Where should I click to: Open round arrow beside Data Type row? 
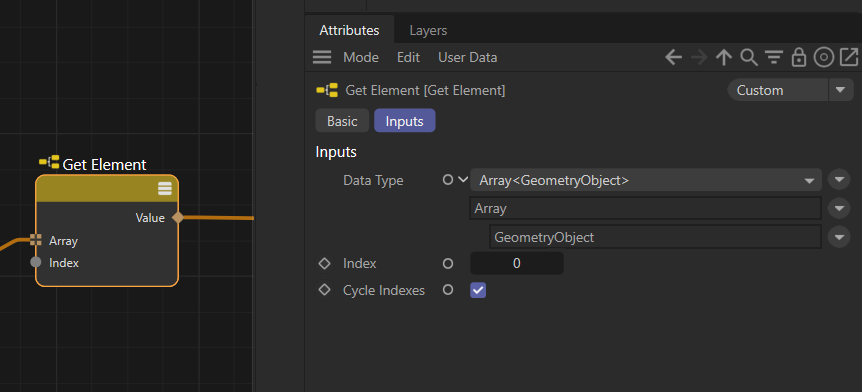point(839,180)
